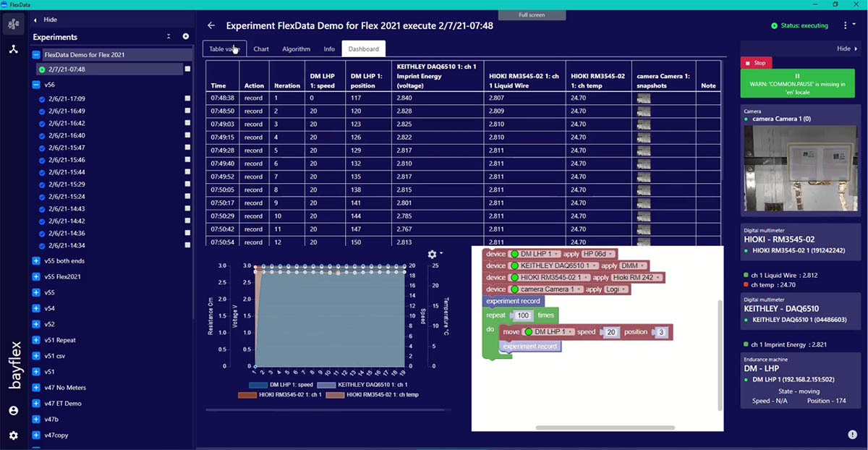Image resolution: width=868 pixels, height=450 pixels.
Task: Switch to the Chart tab
Action: tap(261, 49)
